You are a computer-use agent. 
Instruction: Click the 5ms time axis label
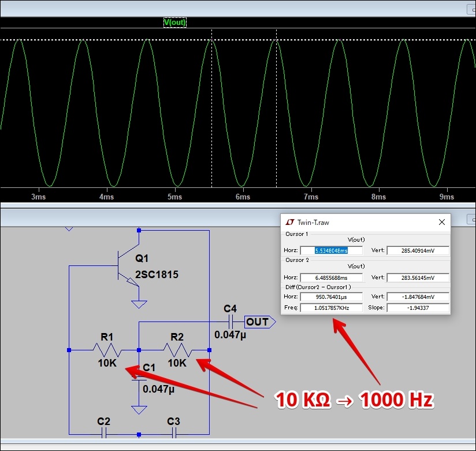pos(175,197)
